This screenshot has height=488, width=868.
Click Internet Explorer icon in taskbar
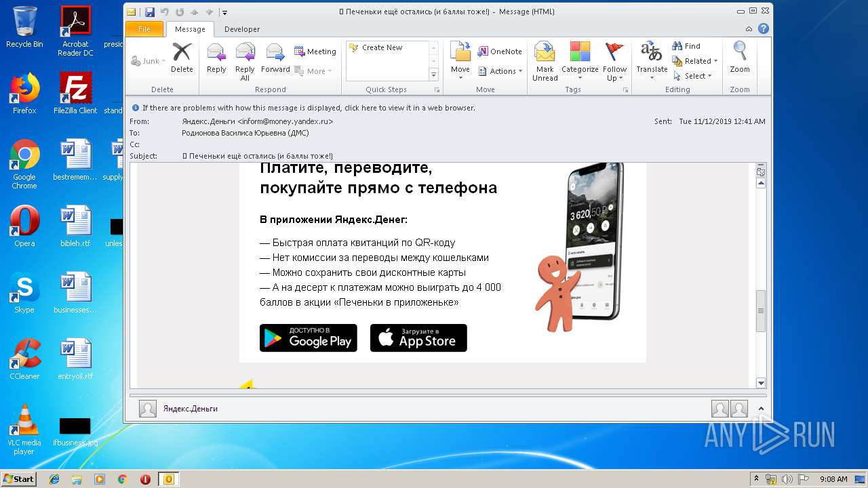[x=55, y=479]
